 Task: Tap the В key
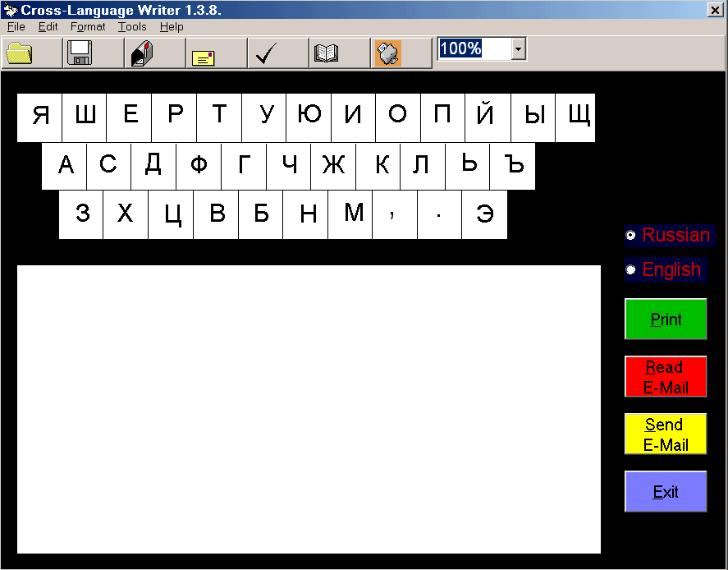point(216,214)
